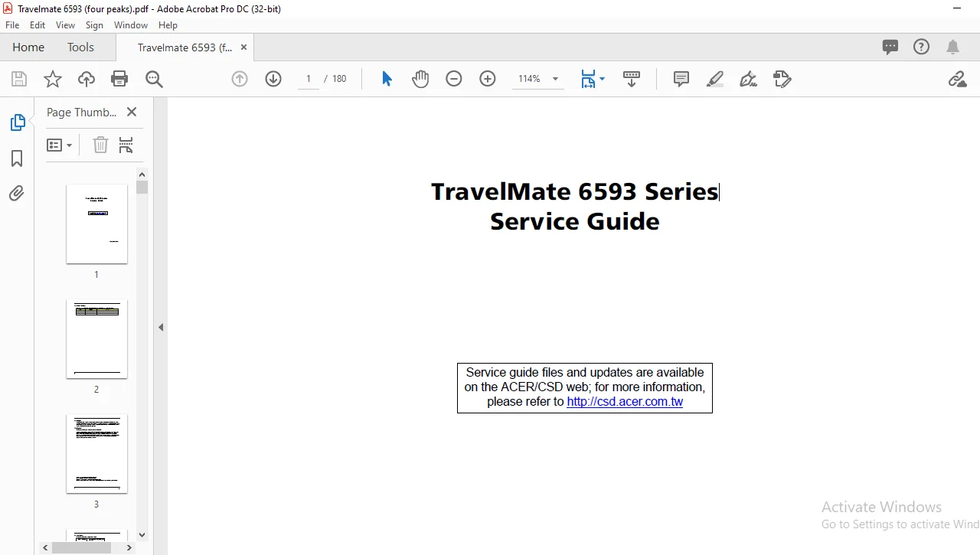This screenshot has height=555, width=980.
Task: Click the Save file icon
Action: 19,79
